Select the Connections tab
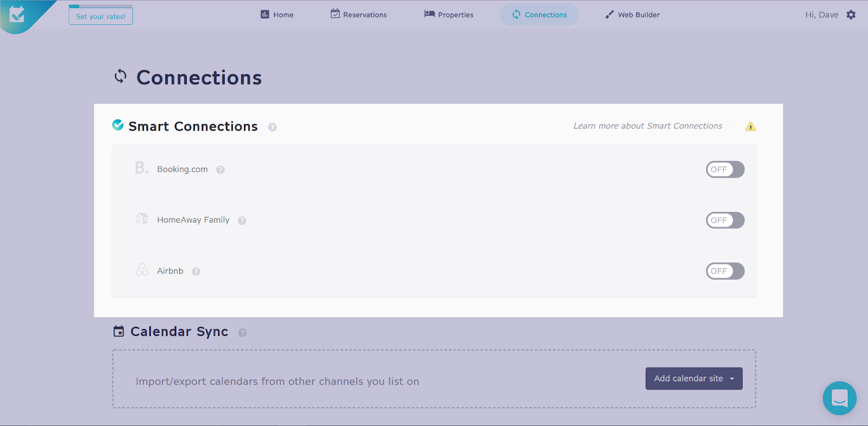Image resolution: width=868 pixels, height=426 pixels. (539, 15)
